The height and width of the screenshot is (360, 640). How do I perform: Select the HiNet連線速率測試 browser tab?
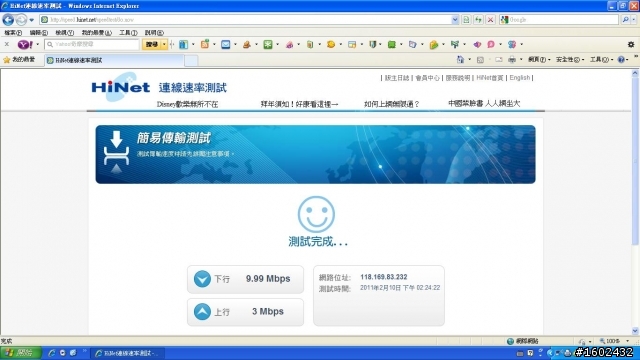(x=114, y=60)
